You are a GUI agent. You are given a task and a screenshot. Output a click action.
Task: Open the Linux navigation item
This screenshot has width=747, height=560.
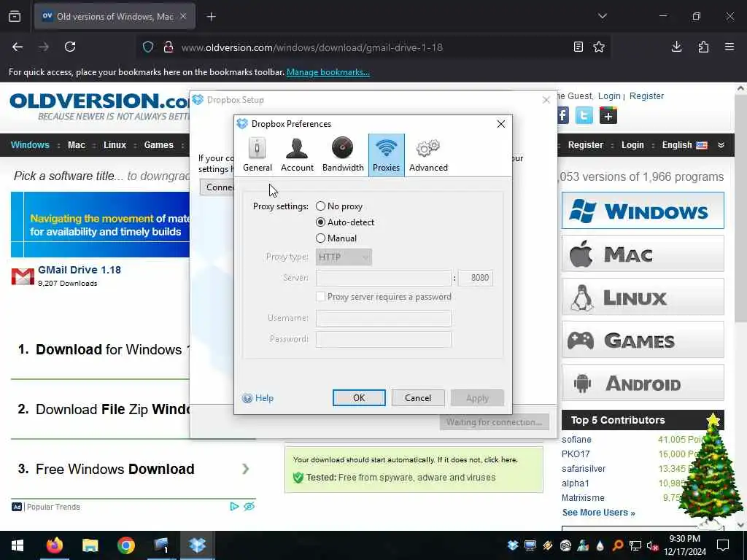coord(115,145)
